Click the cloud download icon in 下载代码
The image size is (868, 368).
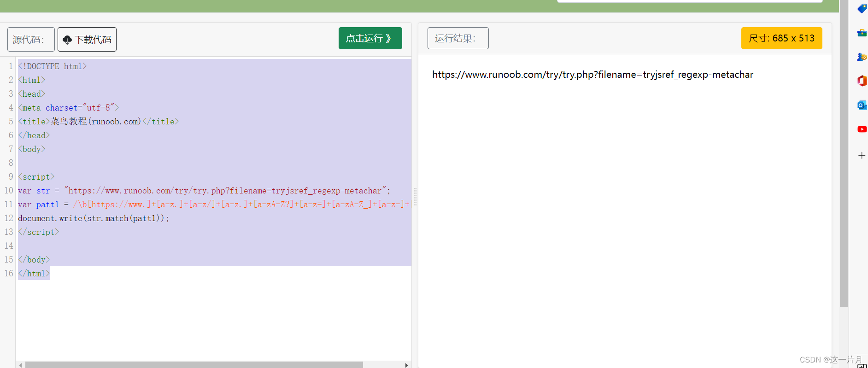(67, 40)
